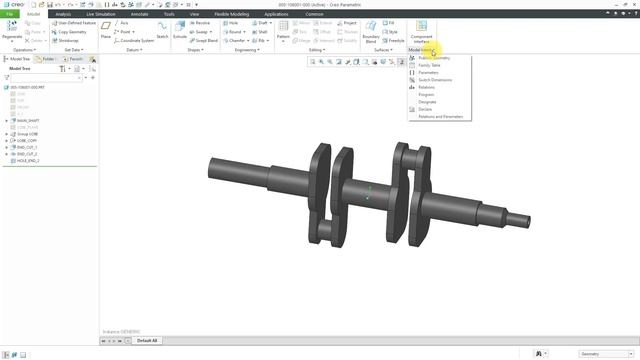Switch to the Analysis ribbon tab
Viewport: 640px width, 360px height.
pyautogui.click(x=63, y=14)
